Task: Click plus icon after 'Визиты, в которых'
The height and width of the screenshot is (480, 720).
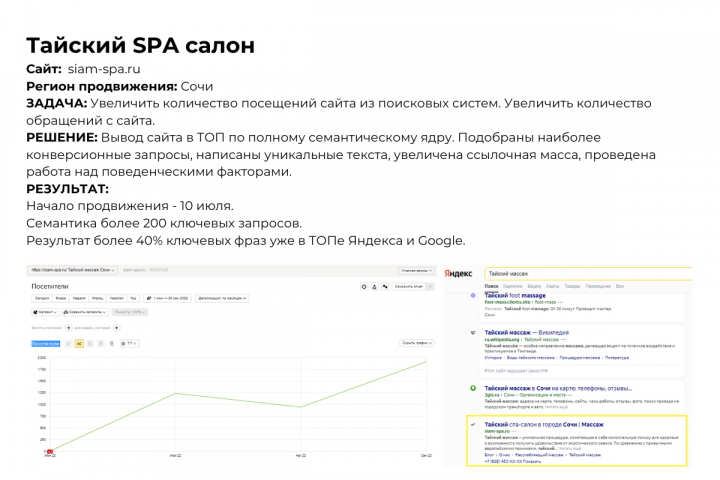Action: pos(68,328)
